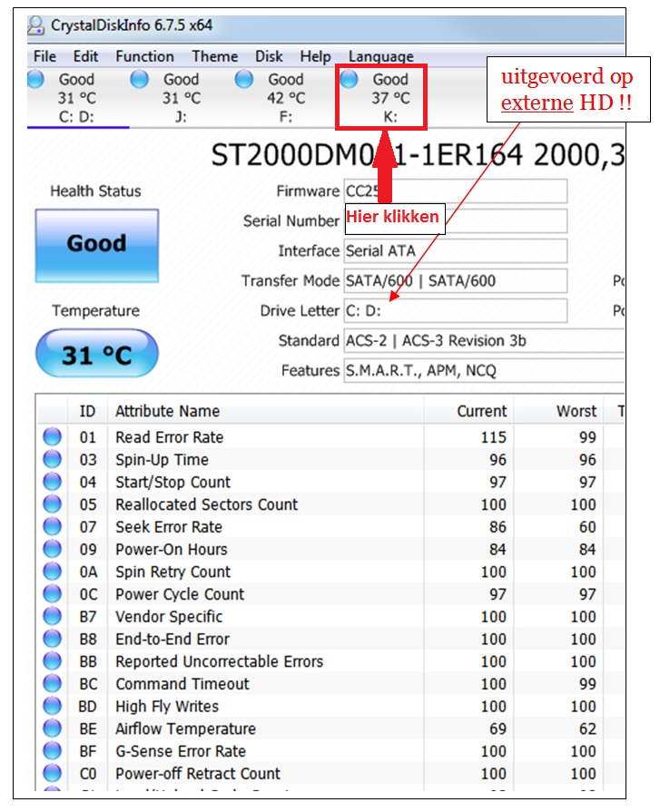Viewport: 660px width, 812px height.
Task: Click the status orb for disk C: D:
Action: [35, 79]
